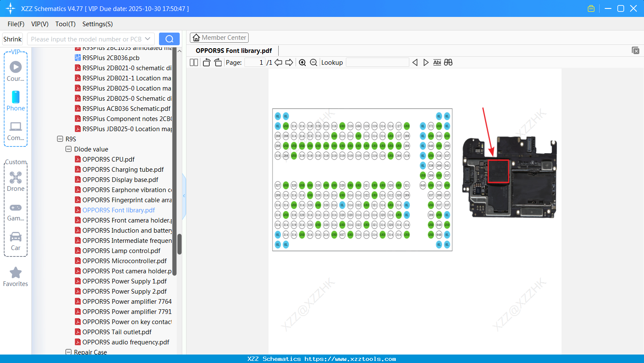Screen dimensions: 644x363
Task: Rotate the page clockwise
Action: pyautogui.click(x=218, y=63)
